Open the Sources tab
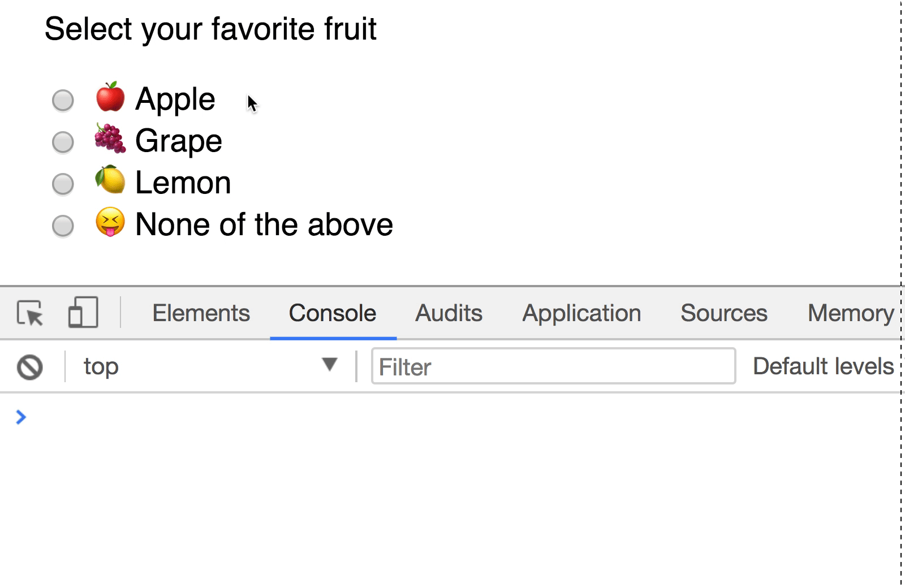Screen dimensions: 905x588 (723, 313)
